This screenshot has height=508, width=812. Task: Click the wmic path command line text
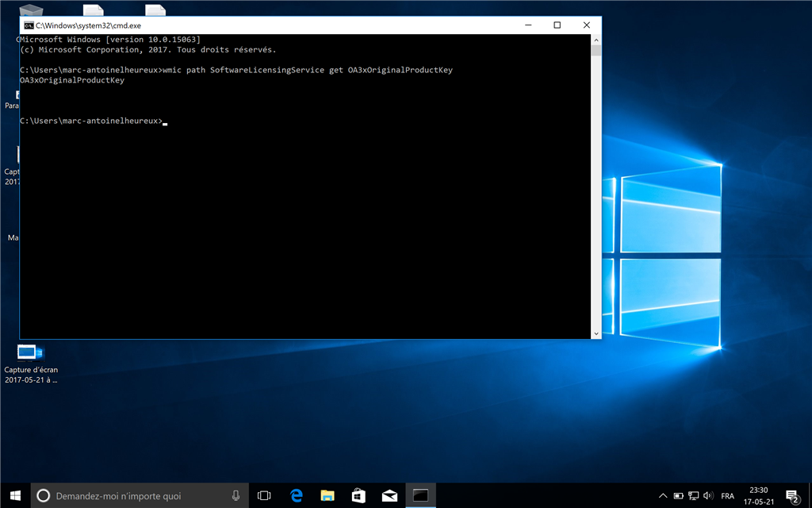tap(308, 70)
